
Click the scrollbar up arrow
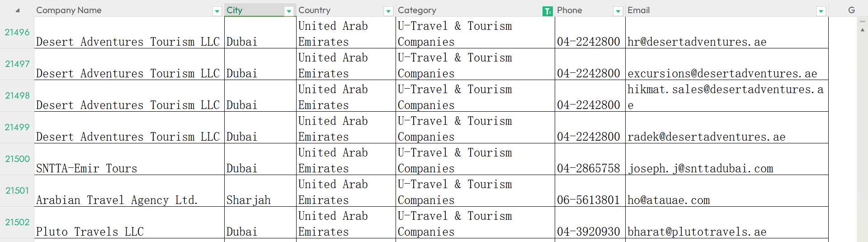(862, 30)
